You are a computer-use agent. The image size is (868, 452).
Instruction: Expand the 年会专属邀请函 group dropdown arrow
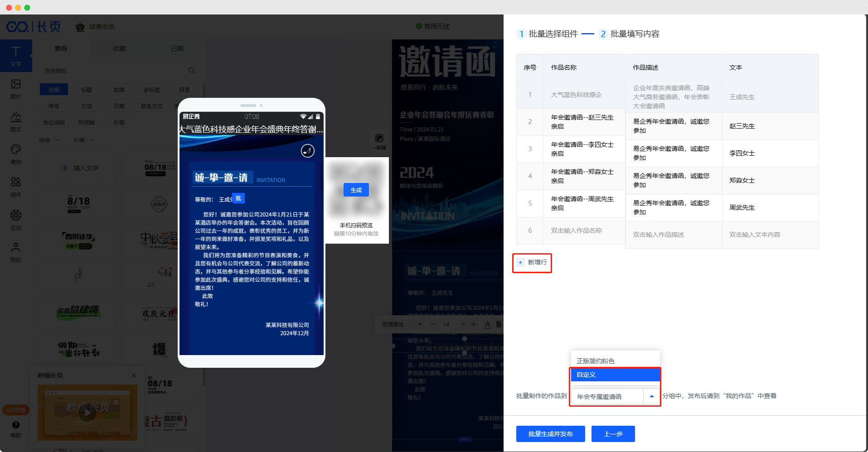[651, 396]
